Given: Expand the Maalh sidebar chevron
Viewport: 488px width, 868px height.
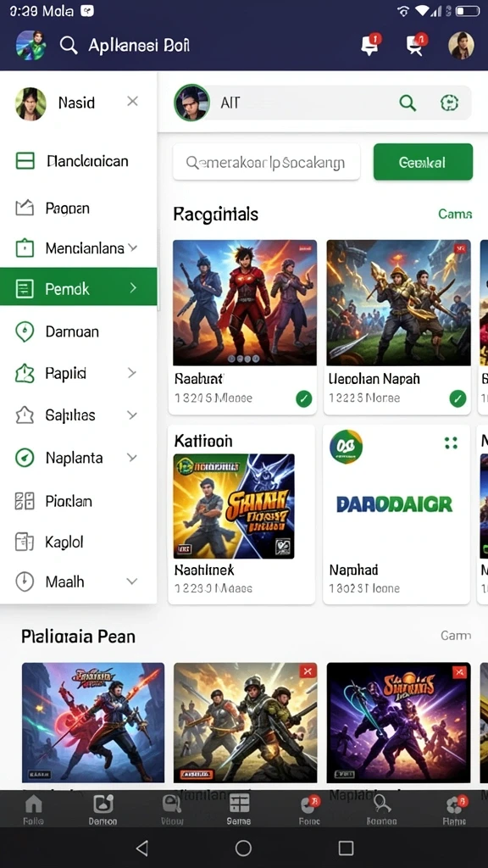Looking at the screenshot, I should point(131,581).
